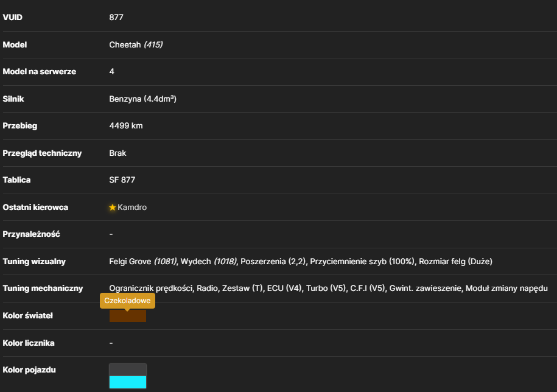Click the gold star icon beside Kamdro
The width and height of the screenshot is (557, 392).
[x=112, y=208]
